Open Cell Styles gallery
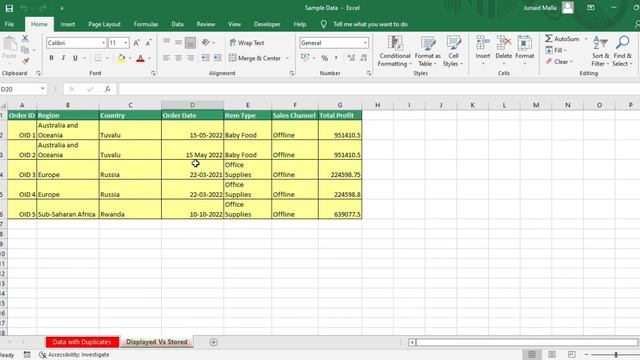Screen dimensions: 640x360 point(453,51)
